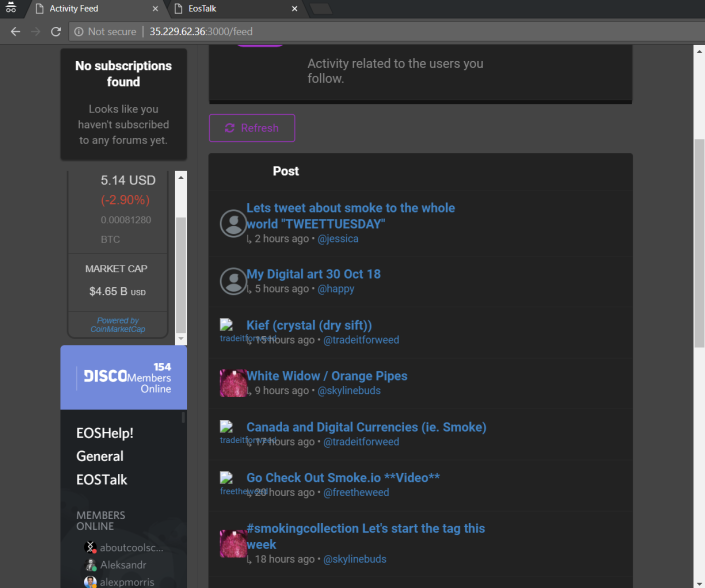Select the EOSTalk Discord channel
This screenshot has width=705, height=588.
pos(102,480)
